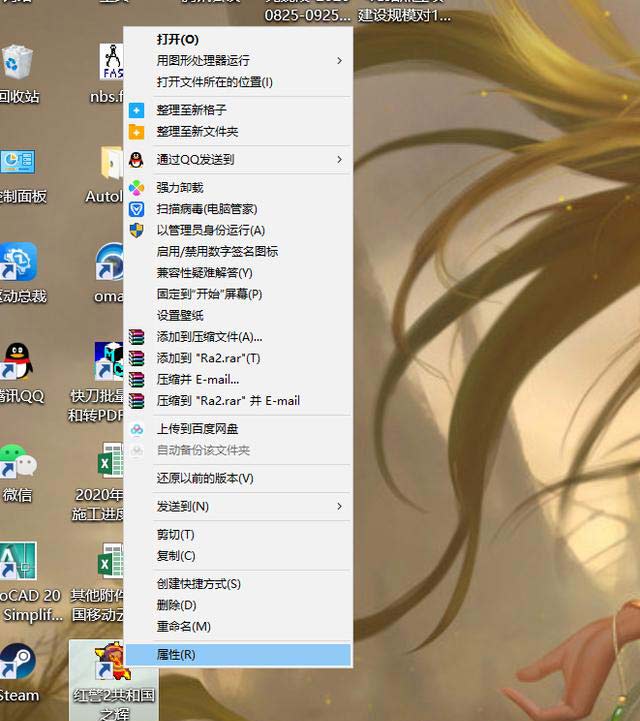Click the UAC shield icon for admin run

pyautogui.click(x=136, y=230)
